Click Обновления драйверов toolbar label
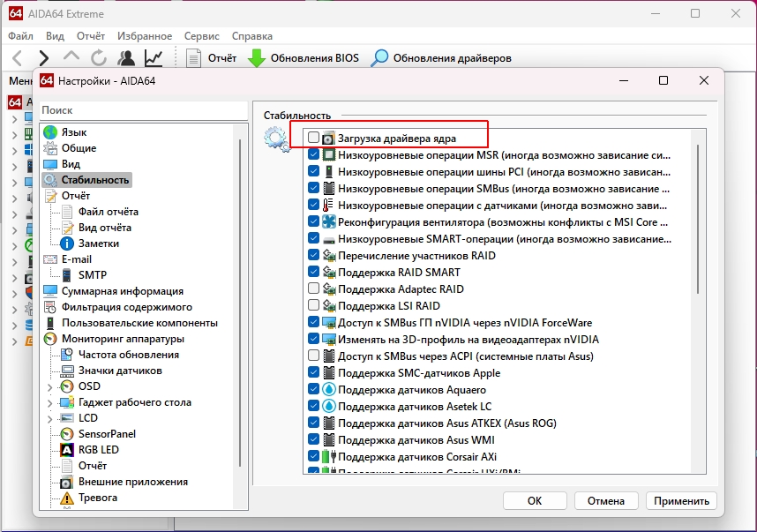The height and width of the screenshot is (532, 757). click(x=453, y=58)
